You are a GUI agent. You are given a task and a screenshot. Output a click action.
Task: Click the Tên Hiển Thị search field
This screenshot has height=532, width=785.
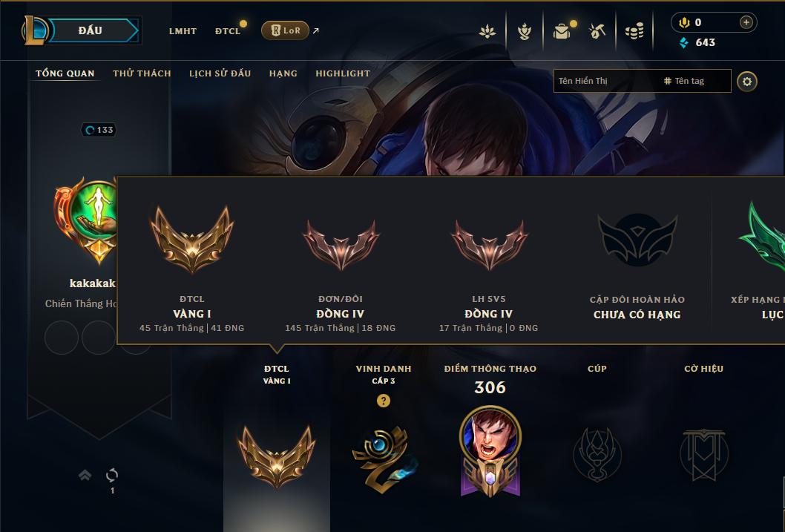pyautogui.click(x=605, y=81)
